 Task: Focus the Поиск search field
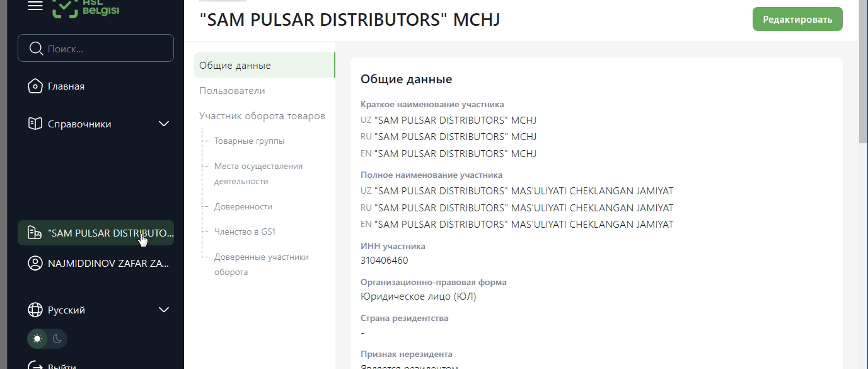click(x=96, y=48)
